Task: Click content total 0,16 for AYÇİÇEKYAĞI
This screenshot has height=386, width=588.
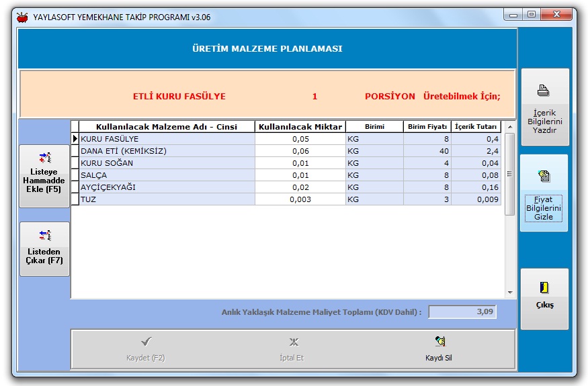Action: (x=476, y=187)
